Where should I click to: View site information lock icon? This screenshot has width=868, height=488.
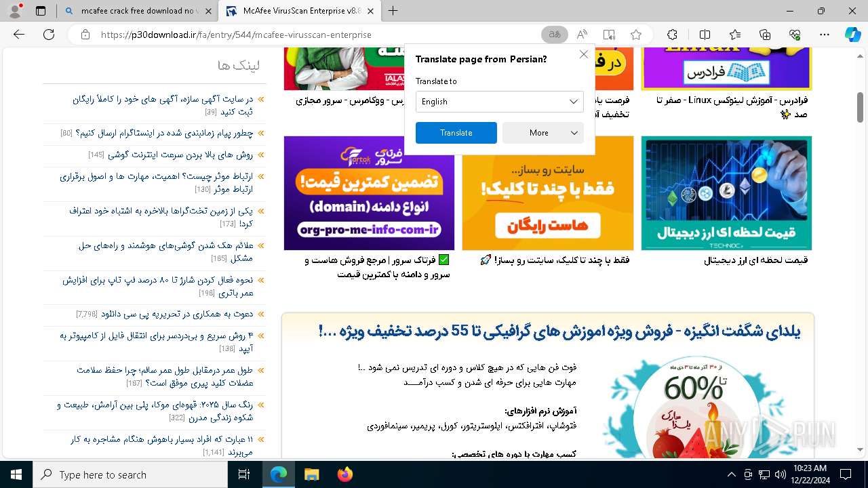(85, 35)
